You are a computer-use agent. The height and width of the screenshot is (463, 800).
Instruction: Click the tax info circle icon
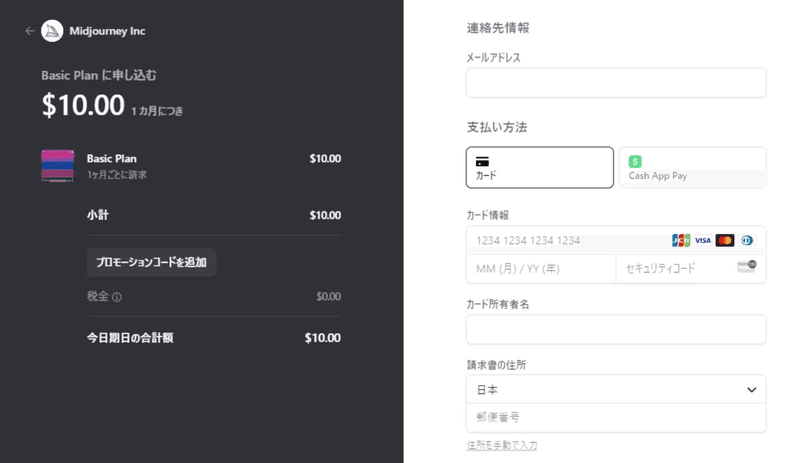(117, 297)
